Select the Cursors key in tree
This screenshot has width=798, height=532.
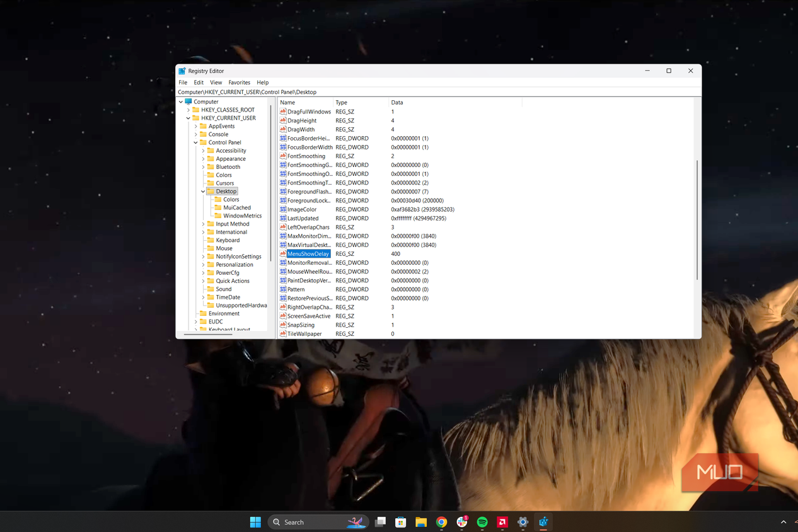pos(225,183)
